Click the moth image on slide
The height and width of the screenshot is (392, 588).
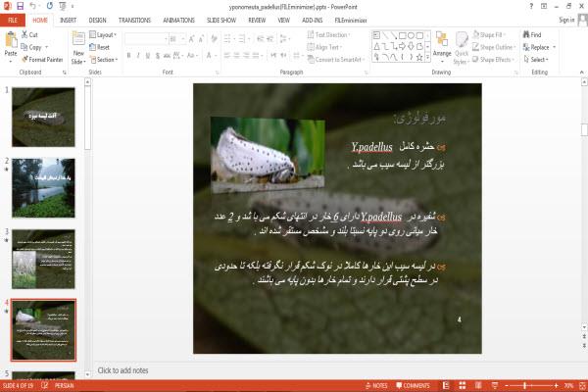coord(268,154)
